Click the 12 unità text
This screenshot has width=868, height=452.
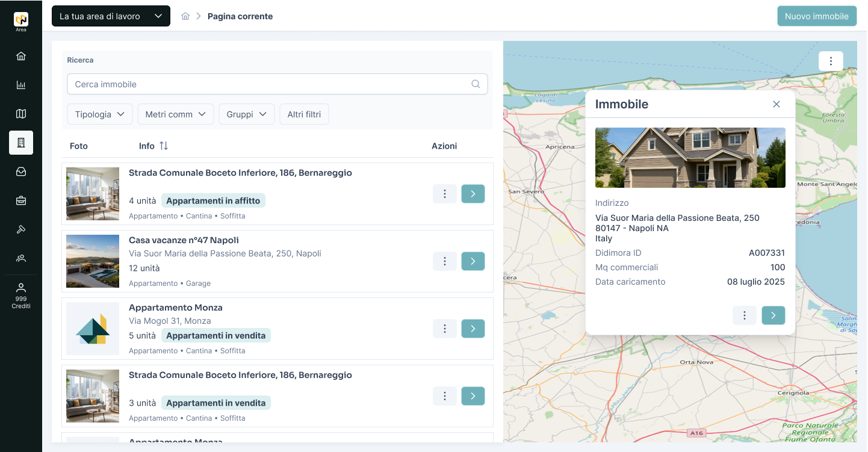144,268
